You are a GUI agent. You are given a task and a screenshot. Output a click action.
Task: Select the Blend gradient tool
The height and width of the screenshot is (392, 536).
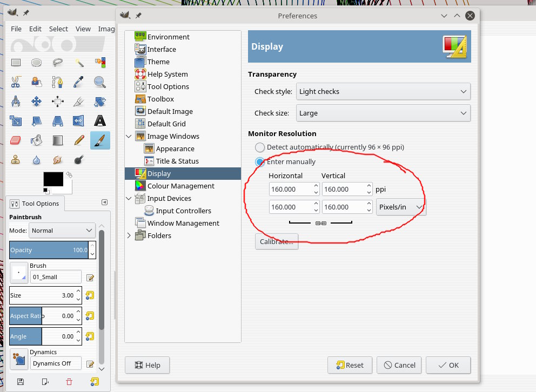pyautogui.click(x=58, y=140)
